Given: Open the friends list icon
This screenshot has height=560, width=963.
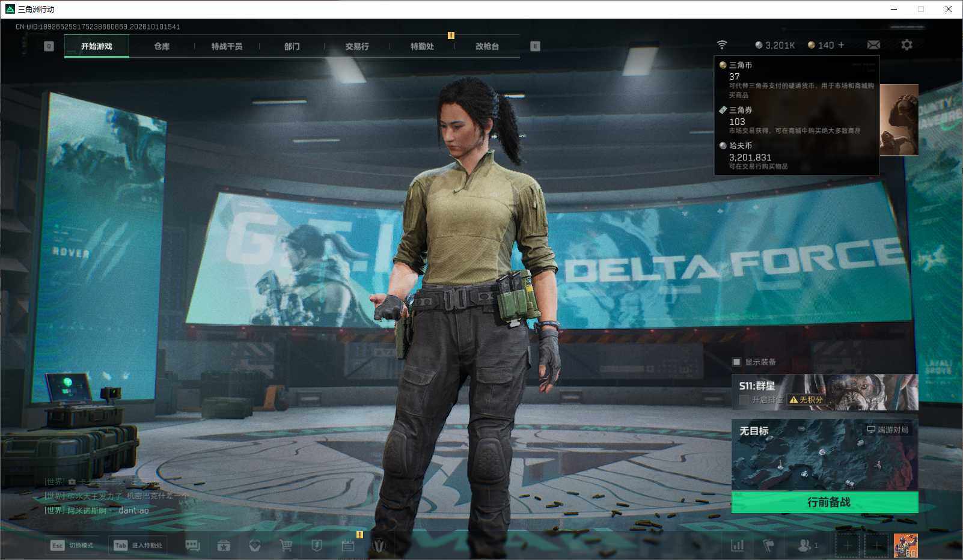Looking at the screenshot, I should click(x=807, y=546).
